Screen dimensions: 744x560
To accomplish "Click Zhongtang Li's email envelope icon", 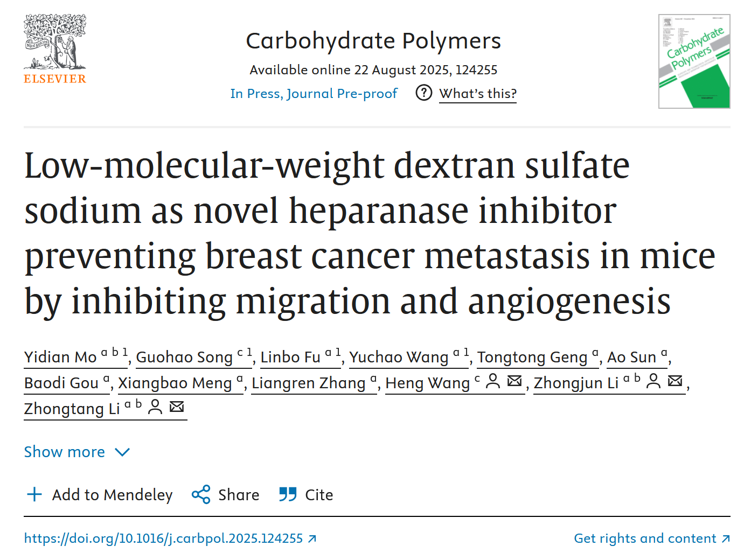I will [x=177, y=407].
